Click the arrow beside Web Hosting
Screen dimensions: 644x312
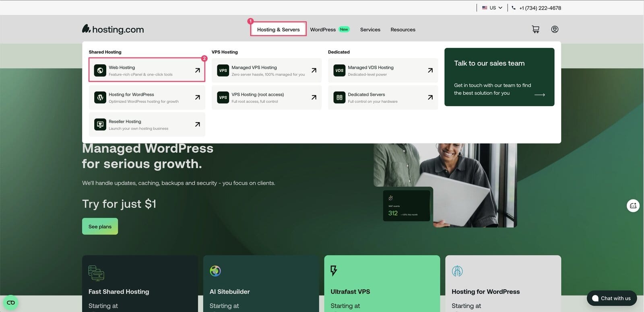tap(197, 70)
